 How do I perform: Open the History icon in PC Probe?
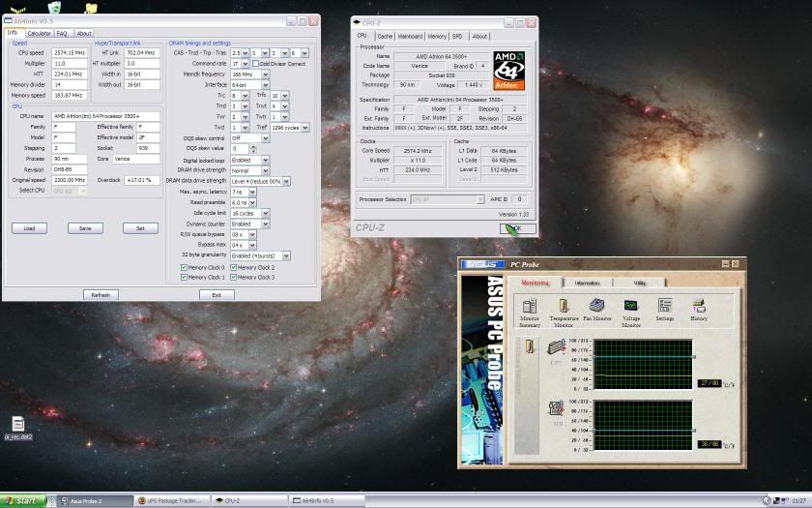click(x=699, y=310)
